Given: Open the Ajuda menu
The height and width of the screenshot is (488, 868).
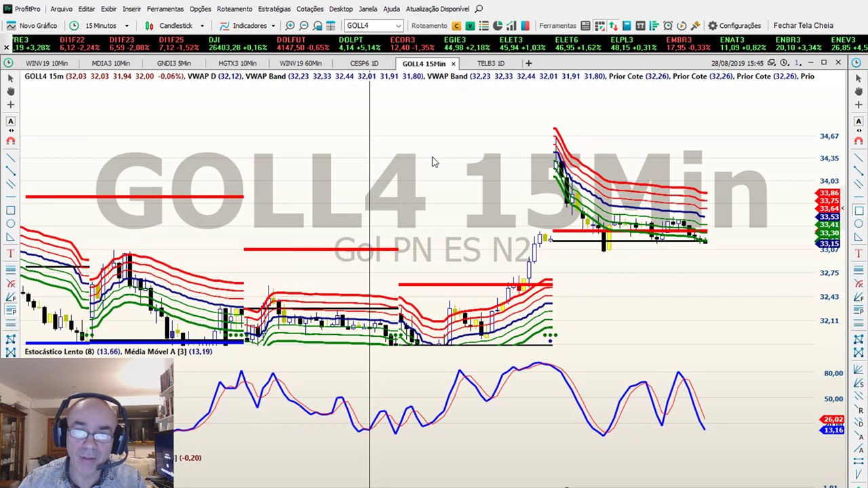Looking at the screenshot, I should click(x=391, y=9).
